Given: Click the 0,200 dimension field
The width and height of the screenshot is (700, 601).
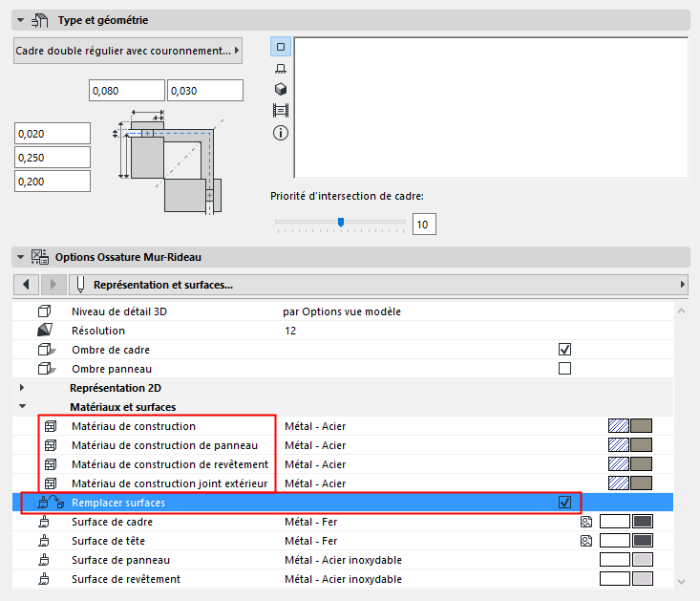Looking at the screenshot, I should 53,182.
